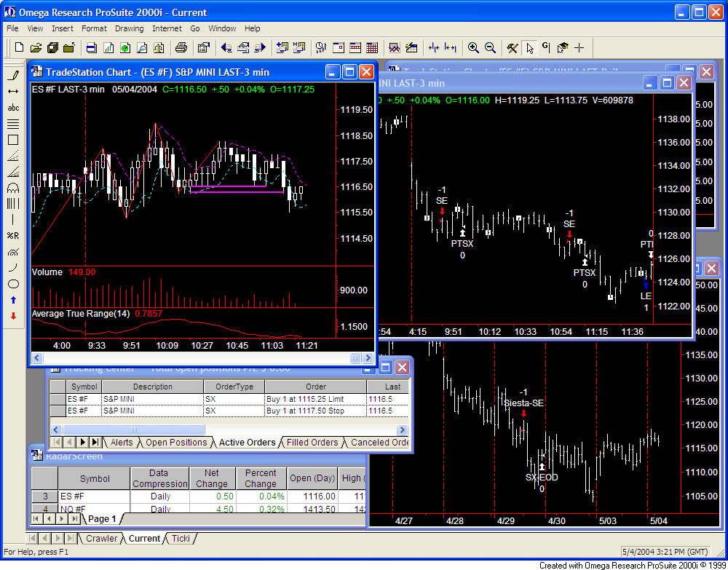Screen dimensions: 728x570
Task: Select the abc text drawing tool
Action: coord(13,108)
